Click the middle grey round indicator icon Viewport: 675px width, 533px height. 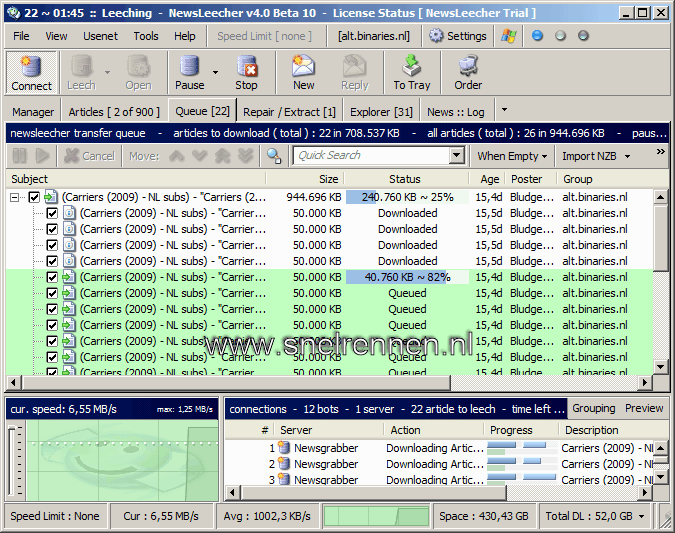[560, 36]
